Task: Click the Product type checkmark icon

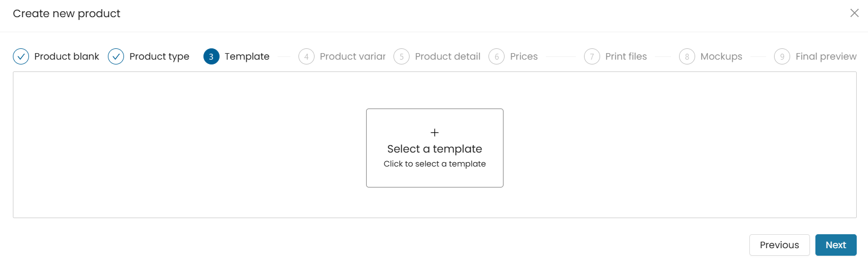Action: click(116, 56)
